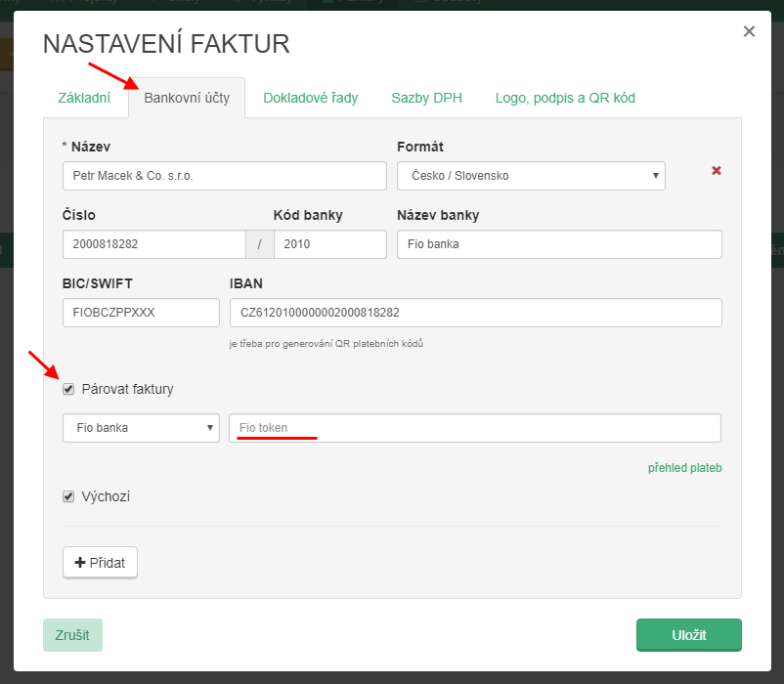Click the IBAN input field
Image resolution: width=784 pixels, height=684 pixels.
(474, 313)
